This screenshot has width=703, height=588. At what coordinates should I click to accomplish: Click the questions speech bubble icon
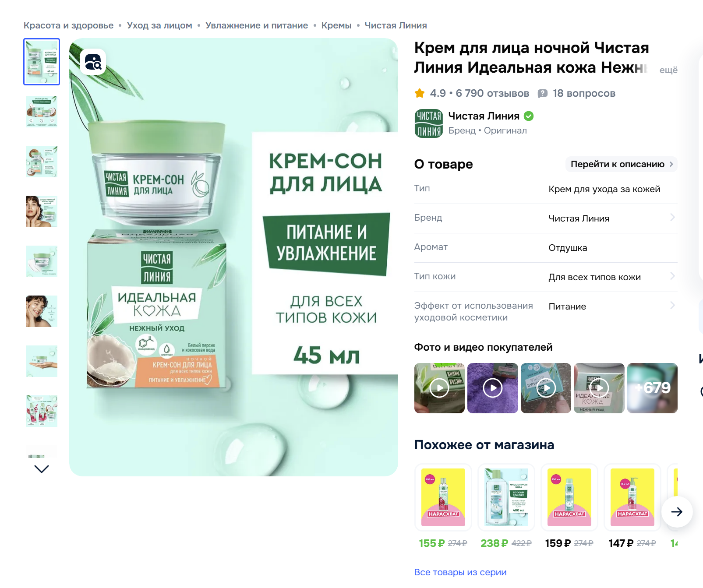[543, 93]
